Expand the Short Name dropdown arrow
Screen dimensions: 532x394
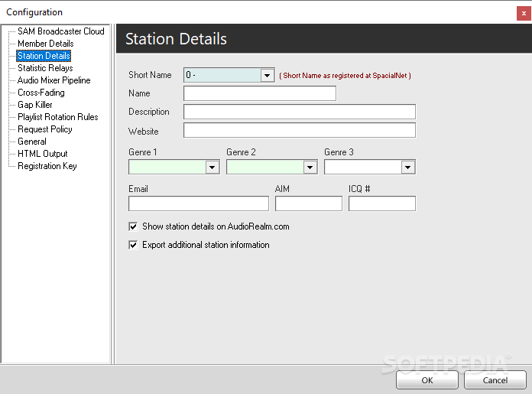268,75
